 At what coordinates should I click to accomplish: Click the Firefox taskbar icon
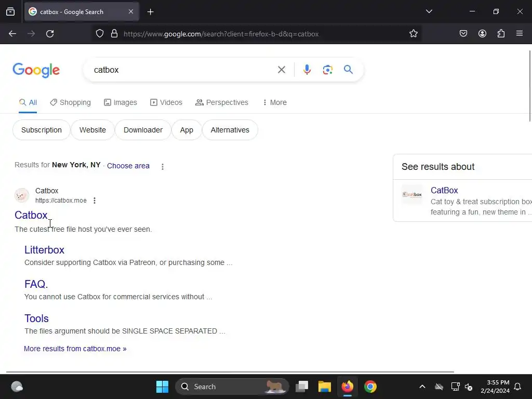coord(347,387)
